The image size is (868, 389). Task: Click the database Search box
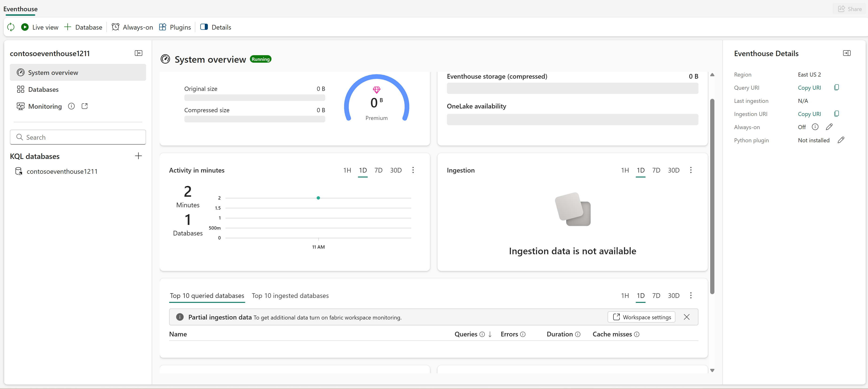pyautogui.click(x=78, y=137)
